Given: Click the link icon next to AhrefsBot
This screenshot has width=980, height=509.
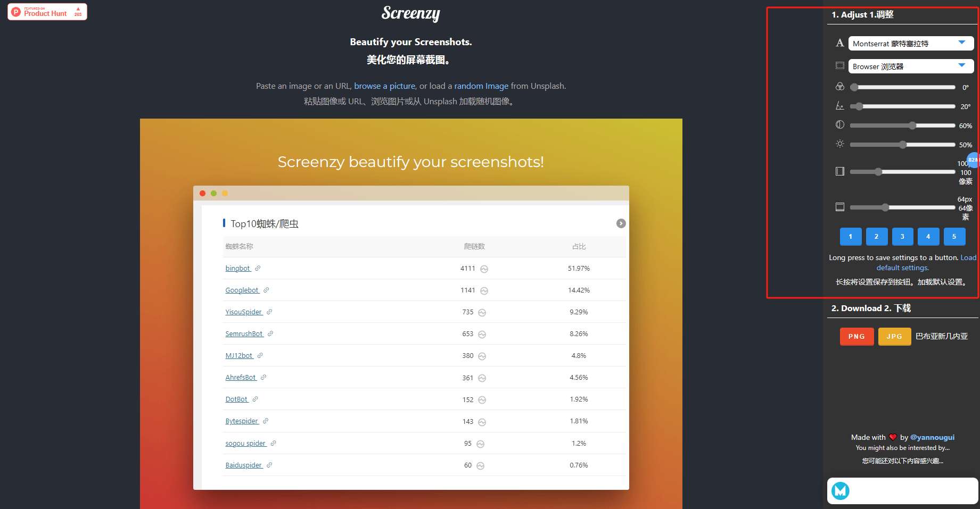Looking at the screenshot, I should pyautogui.click(x=263, y=378).
